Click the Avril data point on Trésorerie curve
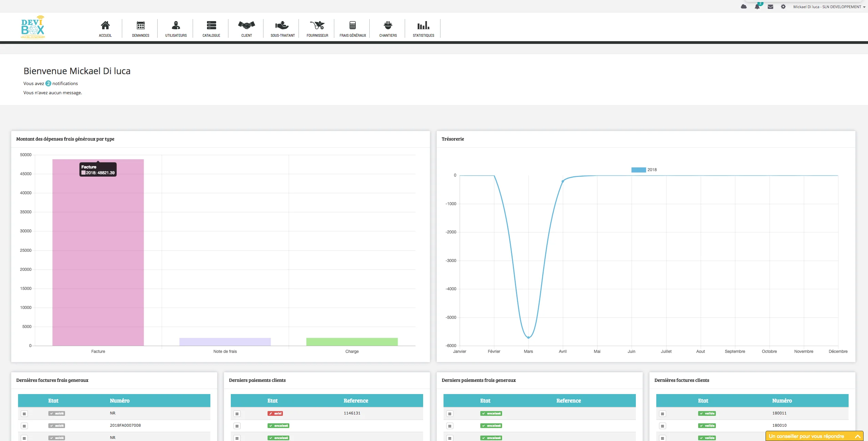The height and width of the screenshot is (441, 868). click(x=563, y=181)
